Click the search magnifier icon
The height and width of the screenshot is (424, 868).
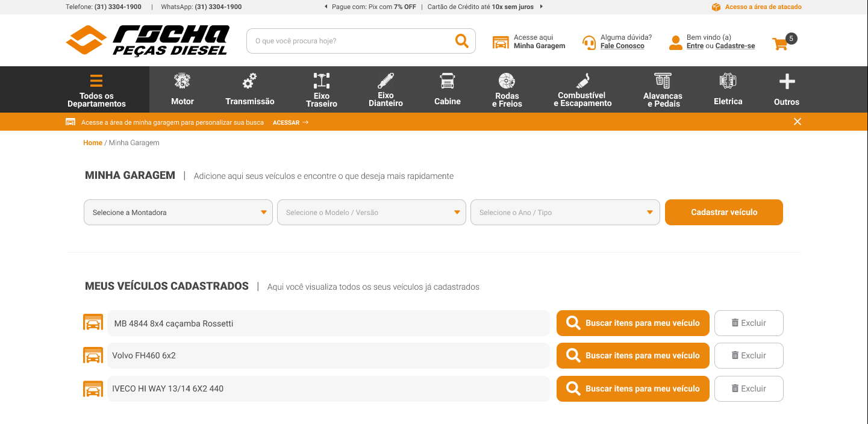pyautogui.click(x=462, y=41)
